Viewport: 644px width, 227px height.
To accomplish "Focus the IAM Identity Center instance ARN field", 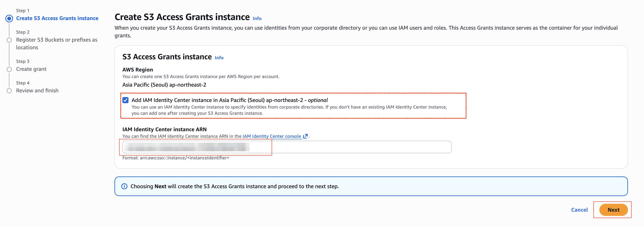I will tap(287, 147).
